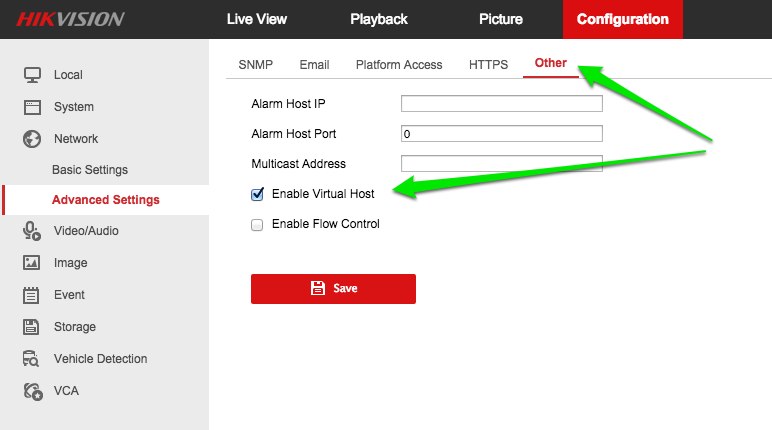Open the Live View tab
The width and height of the screenshot is (772, 430).
pyautogui.click(x=257, y=19)
